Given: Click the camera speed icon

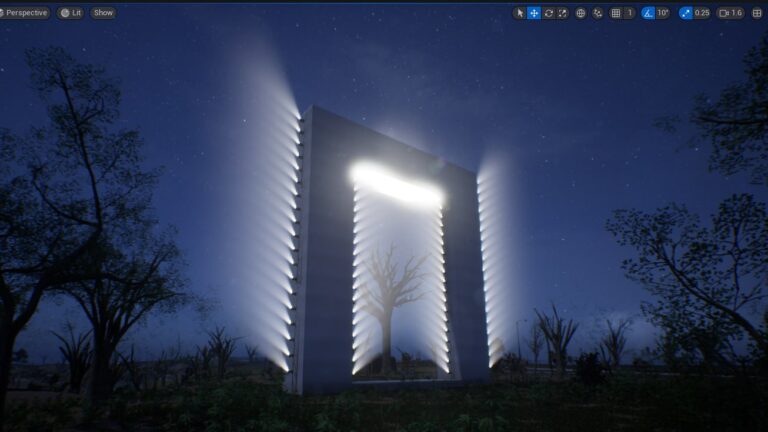Looking at the screenshot, I should [723, 13].
